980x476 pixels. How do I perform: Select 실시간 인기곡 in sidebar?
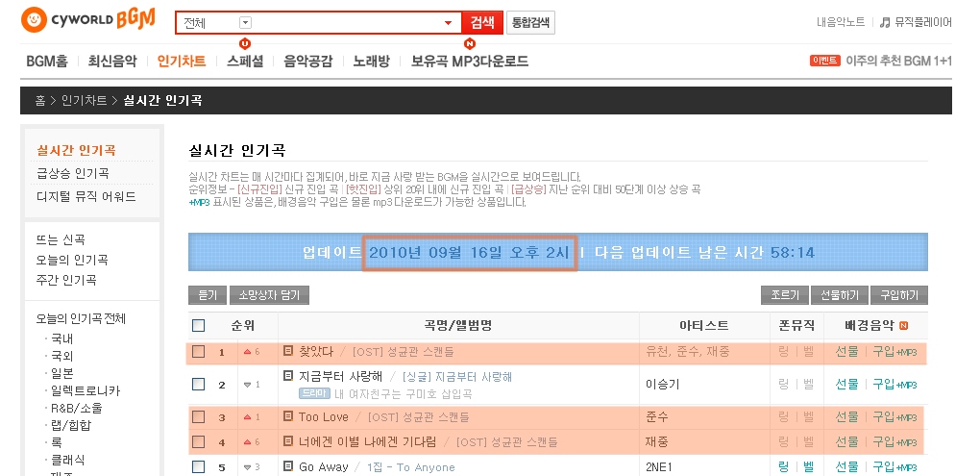click(x=76, y=151)
